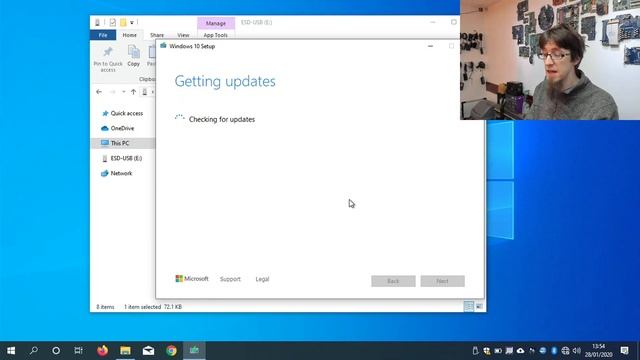Go back in File Explorer
Viewport: 640px width, 360px height.
point(99,92)
